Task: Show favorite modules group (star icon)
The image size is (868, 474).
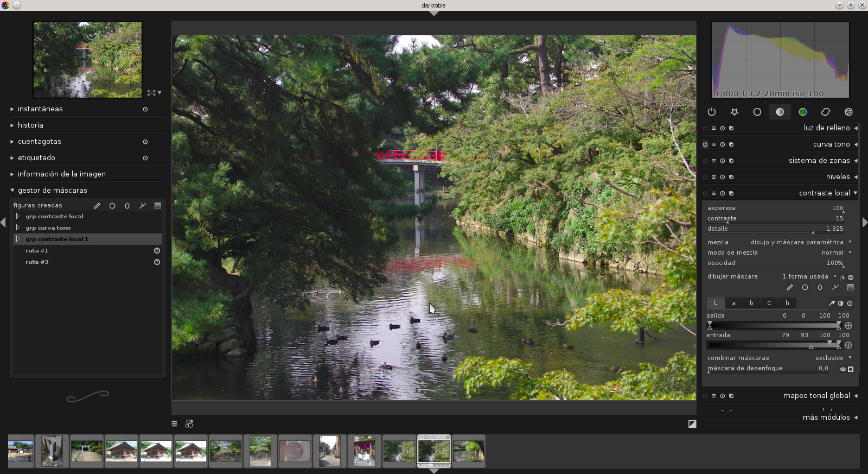Action: 735,112
